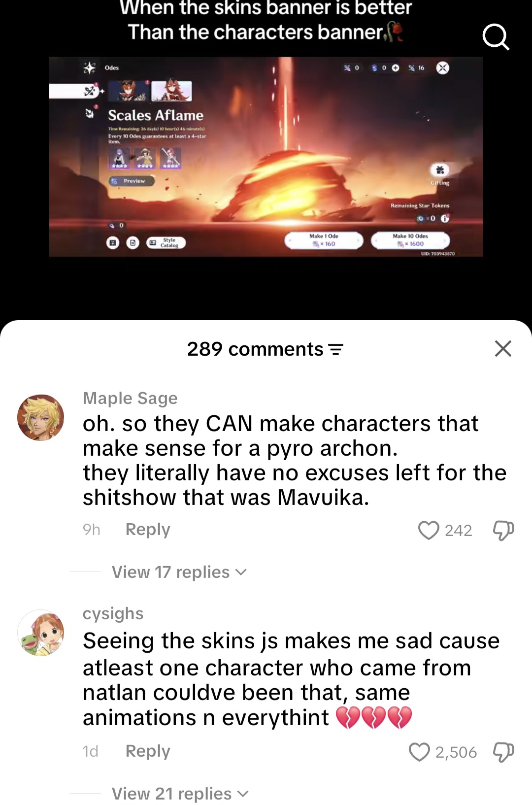Tap thumbs-down on cysighs' comment
This screenshot has width=532, height=805.
(x=503, y=752)
